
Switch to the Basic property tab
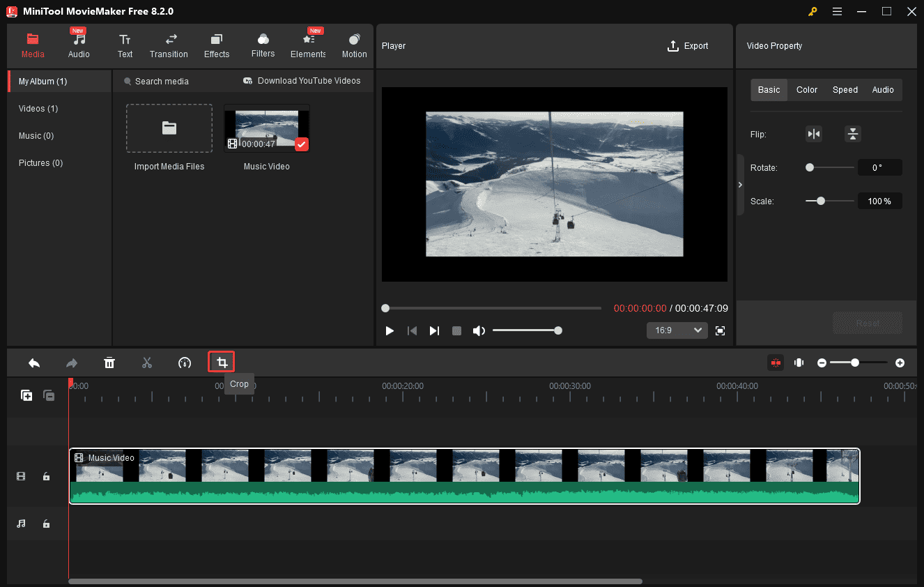click(x=769, y=90)
